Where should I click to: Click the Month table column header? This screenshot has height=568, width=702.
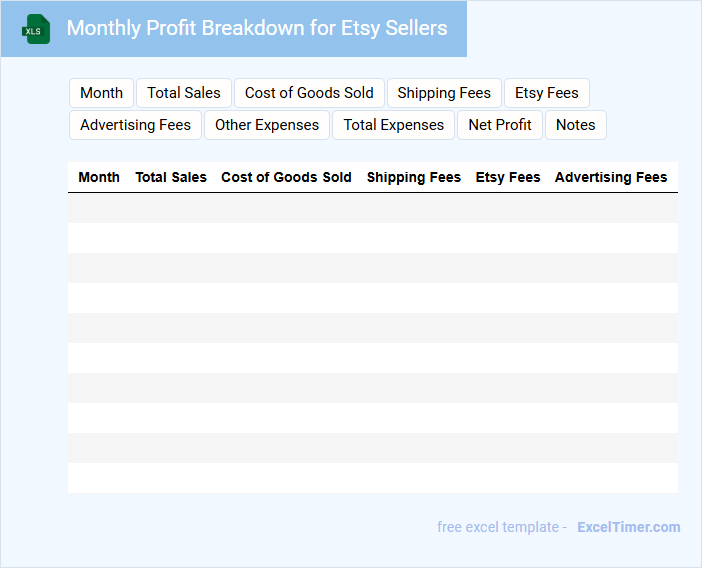click(99, 177)
